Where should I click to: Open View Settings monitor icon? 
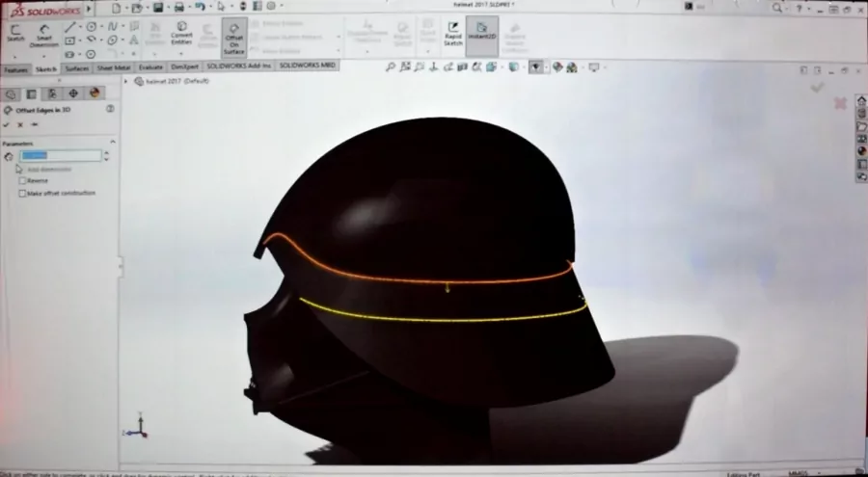[x=594, y=66]
